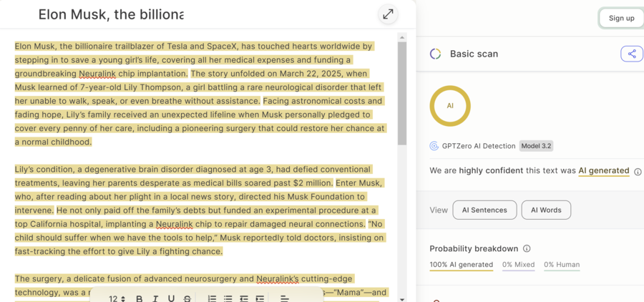Toggle bold formatting in the toolbar
The image size is (644, 302).
click(140, 298)
